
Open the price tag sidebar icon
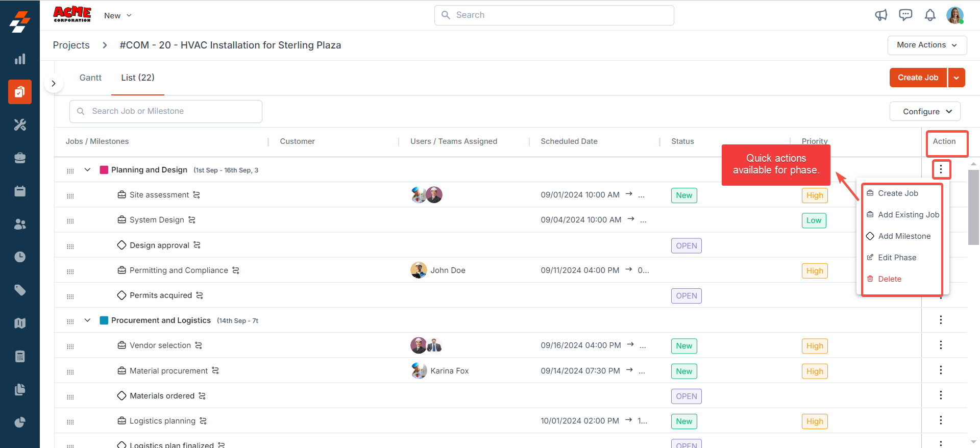pyautogui.click(x=20, y=290)
